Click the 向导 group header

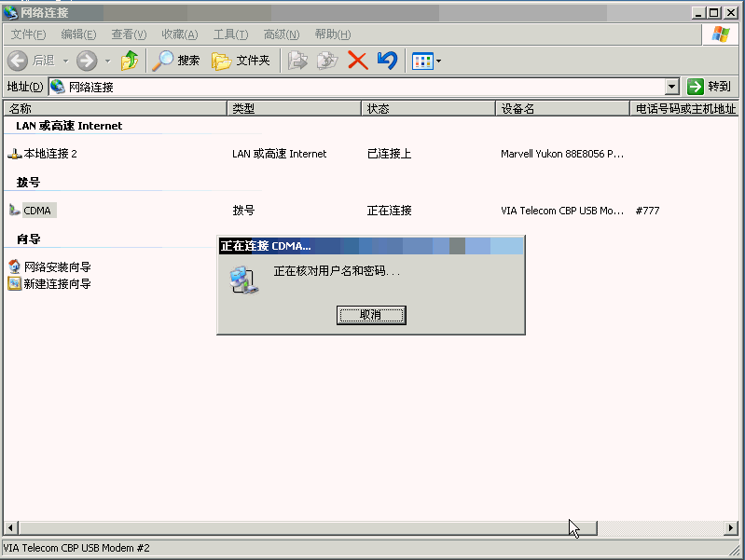click(28, 239)
